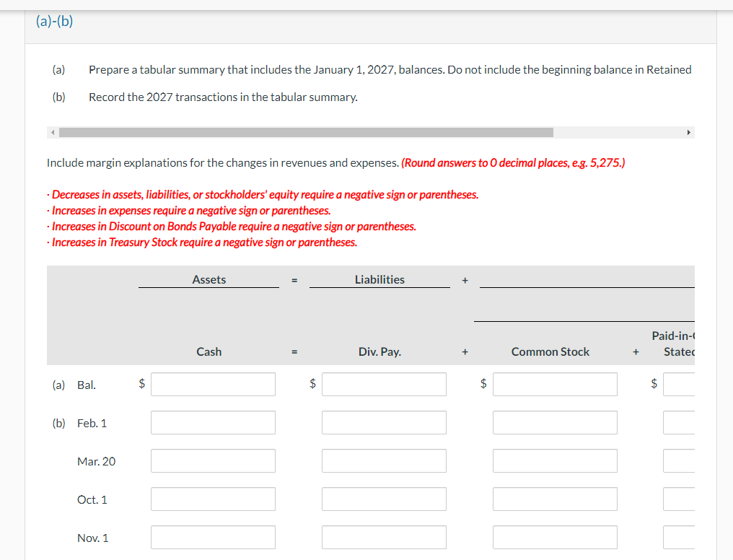Viewport: 733px width, 560px height.
Task: Click the Div. Pay. input for the Bal. row
Action: click(384, 384)
